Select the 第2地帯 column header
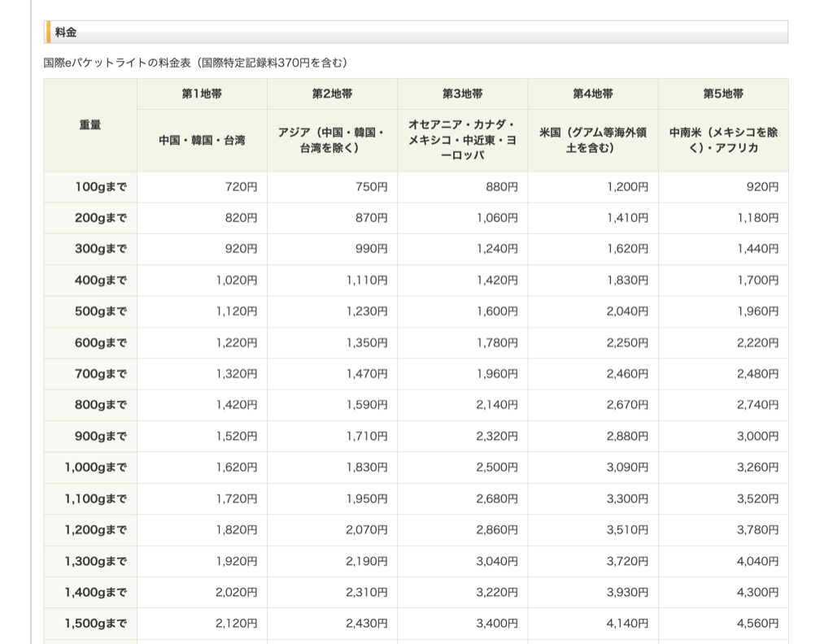The image size is (833, 644). (x=332, y=94)
